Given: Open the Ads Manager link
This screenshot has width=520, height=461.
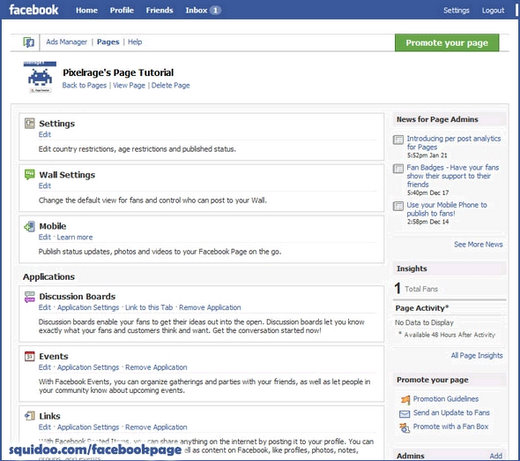Looking at the screenshot, I should (x=67, y=42).
